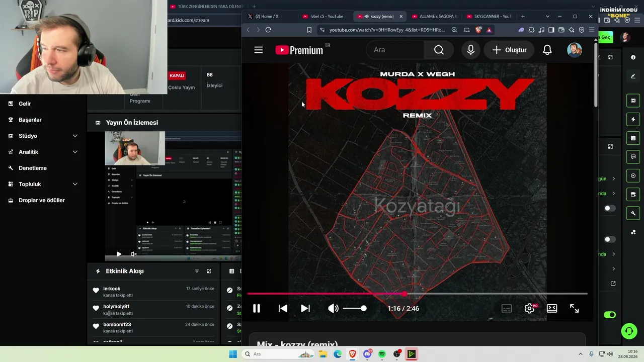Open the green headset support button
The width and height of the screenshot is (644, 362).
click(629, 331)
